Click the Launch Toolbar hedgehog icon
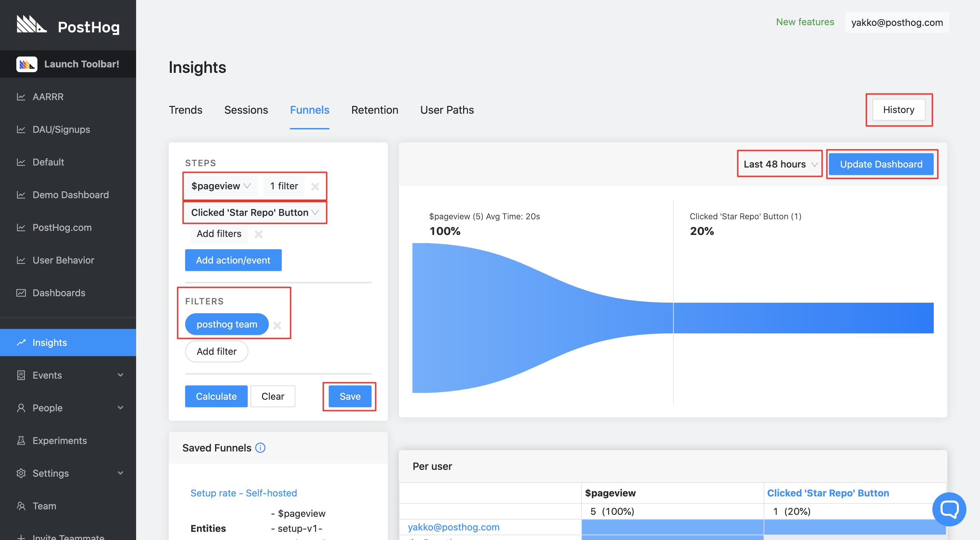Screen dimensions: 980x540 27,64
